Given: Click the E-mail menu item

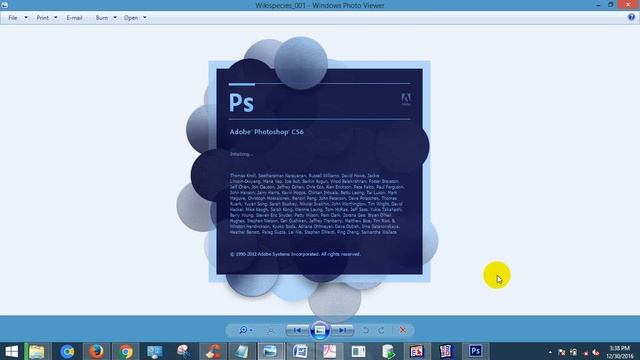Looking at the screenshot, I should (x=74, y=18).
